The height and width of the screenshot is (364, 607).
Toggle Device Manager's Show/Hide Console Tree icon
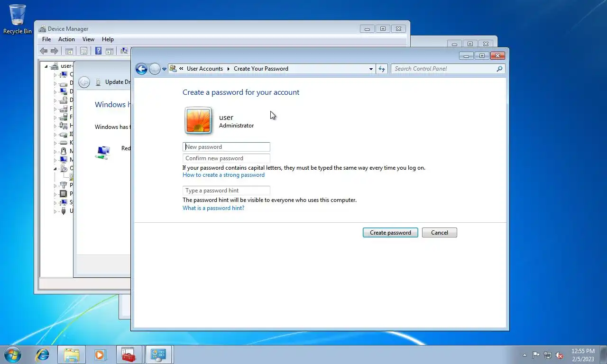click(x=69, y=51)
